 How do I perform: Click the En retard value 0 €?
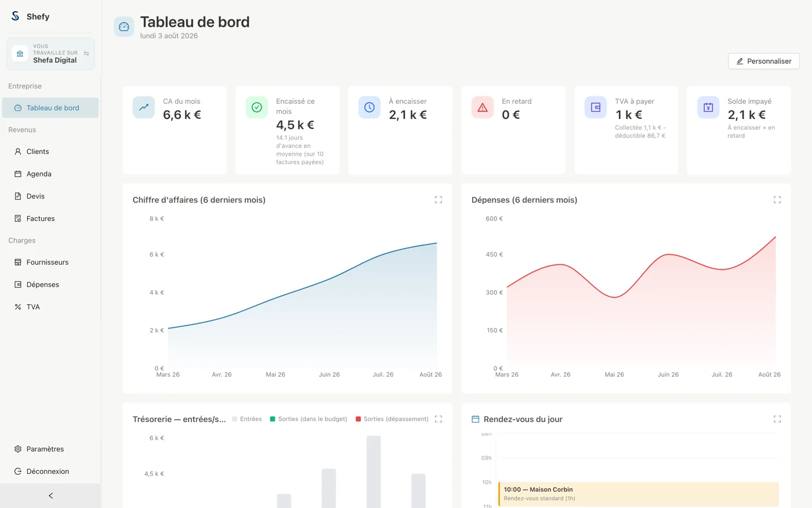511,115
